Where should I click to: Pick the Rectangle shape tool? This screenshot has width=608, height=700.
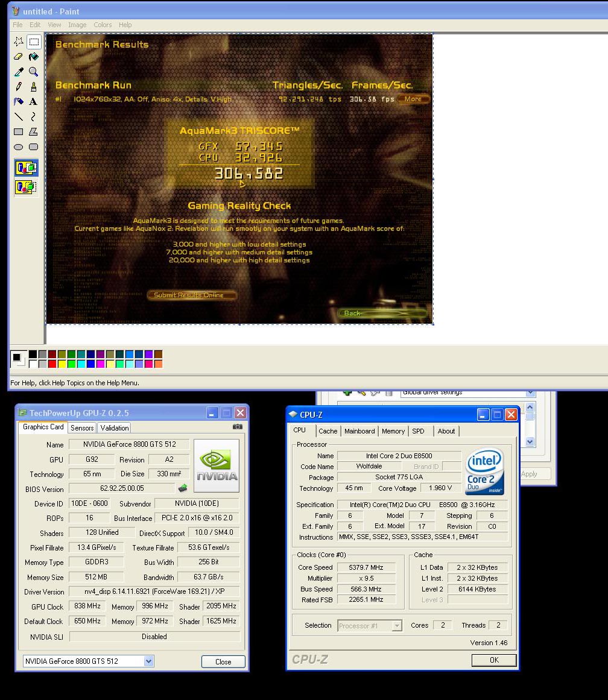click(x=18, y=131)
